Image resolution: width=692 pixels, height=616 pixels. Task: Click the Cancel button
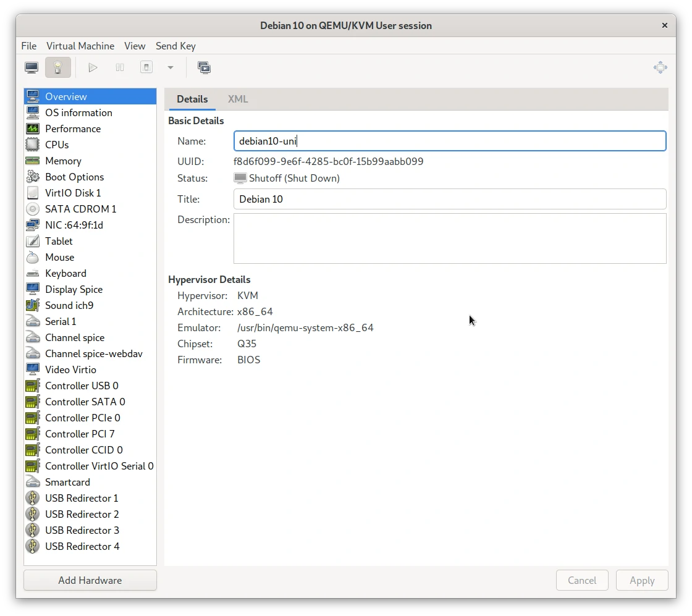[582, 580]
